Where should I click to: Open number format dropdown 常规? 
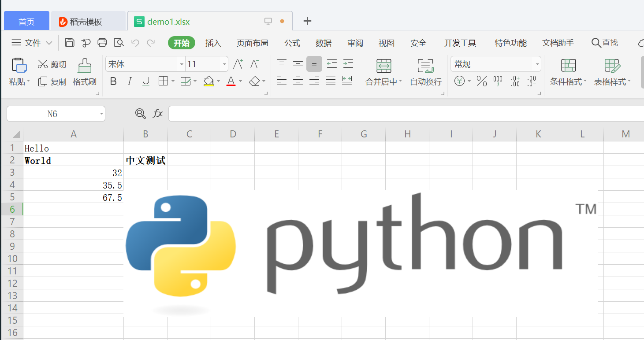click(x=537, y=64)
